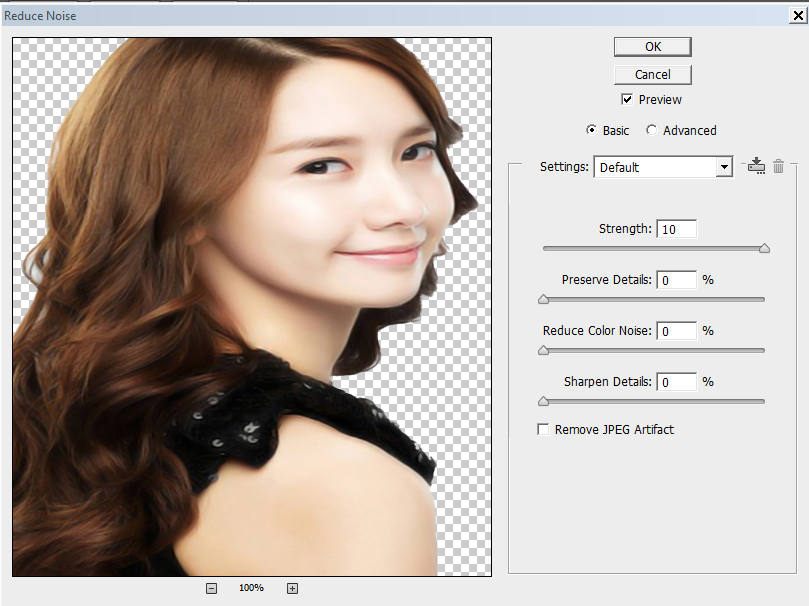
Task: Select the Advanced radio button
Action: point(652,130)
